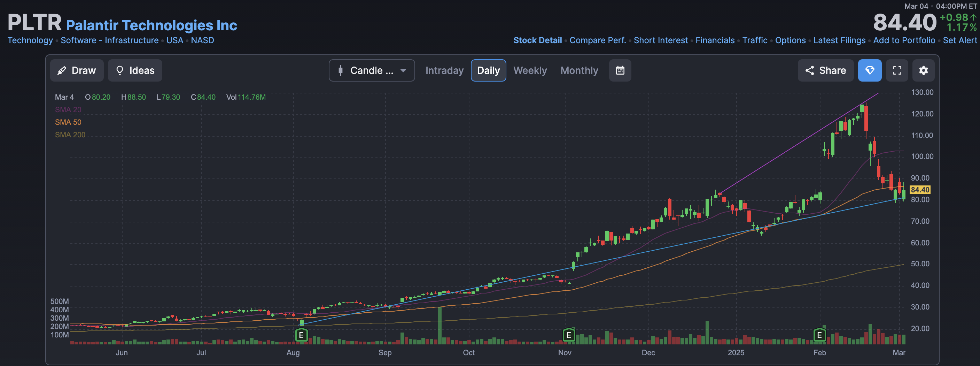
Task: Click the 84.40 current price tag on axis
Action: click(920, 190)
